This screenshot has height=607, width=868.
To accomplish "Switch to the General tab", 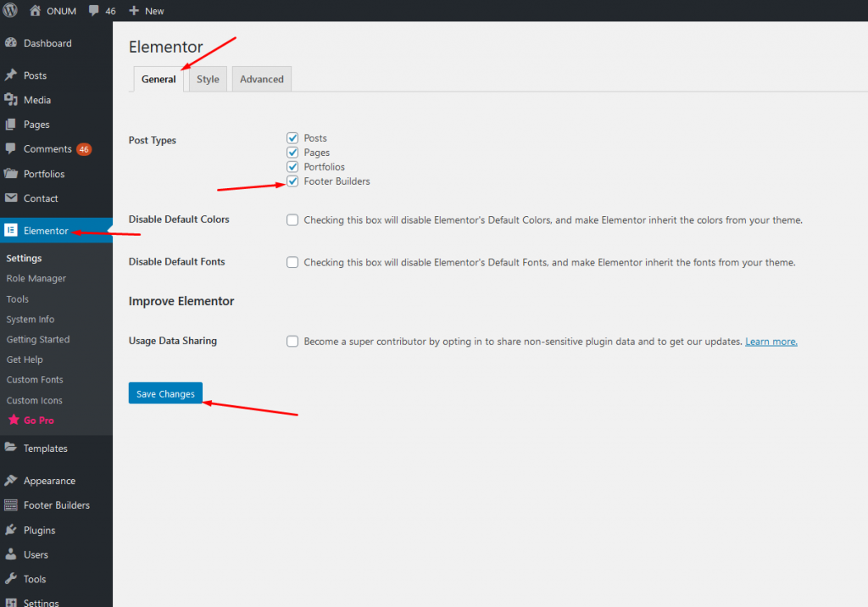I will coord(159,79).
